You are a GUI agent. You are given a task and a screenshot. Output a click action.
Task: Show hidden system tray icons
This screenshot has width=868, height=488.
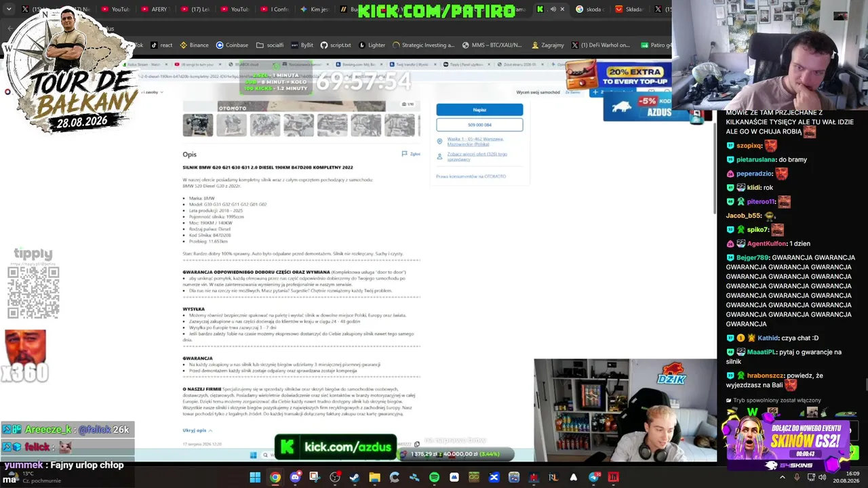[782, 477]
